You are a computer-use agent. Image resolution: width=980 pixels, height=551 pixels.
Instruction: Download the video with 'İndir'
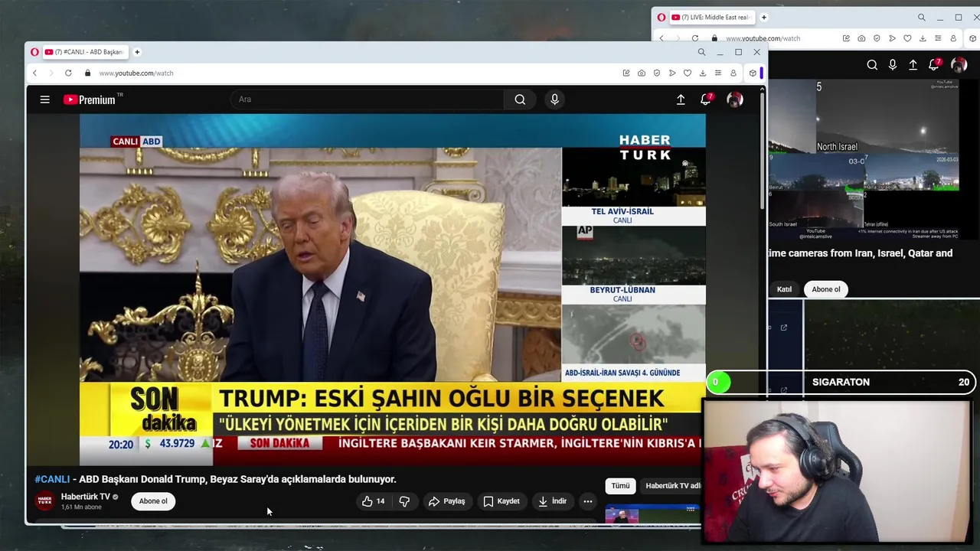pyautogui.click(x=553, y=501)
